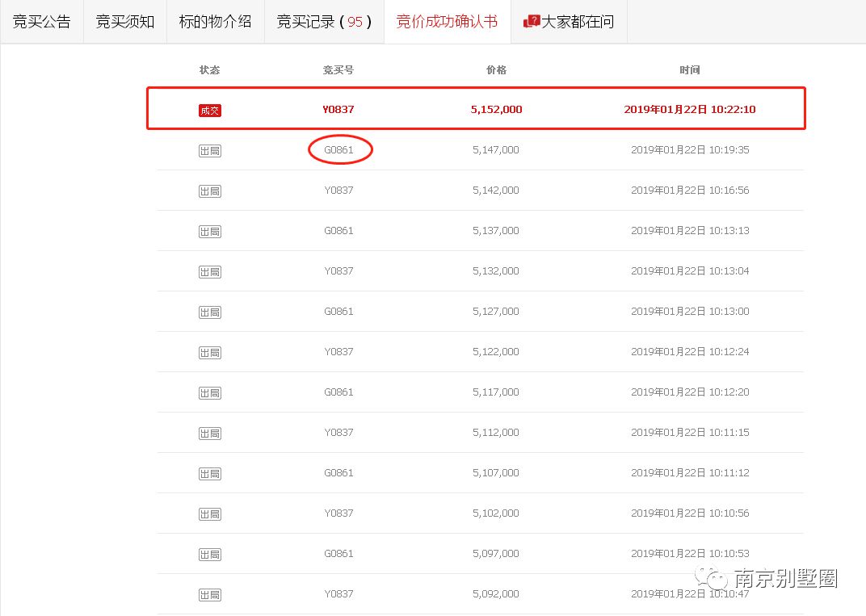The width and height of the screenshot is (866, 616).
Task: Click the 价格 column header
Action: (496, 70)
